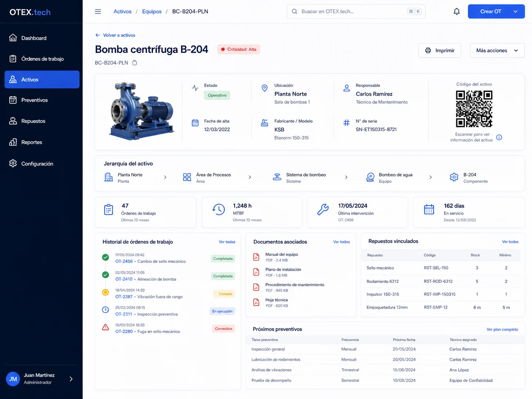Screen dimensions: 532x399
Task: Open Repuestos in the sidebar
Action: tap(42, 121)
